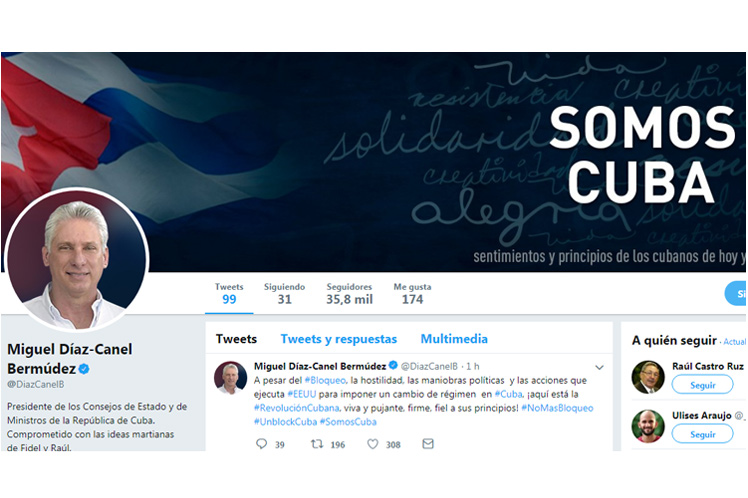748x498 pixels.
Task: Click the #NoMasBloqueo hashtag
Action: 557,408
